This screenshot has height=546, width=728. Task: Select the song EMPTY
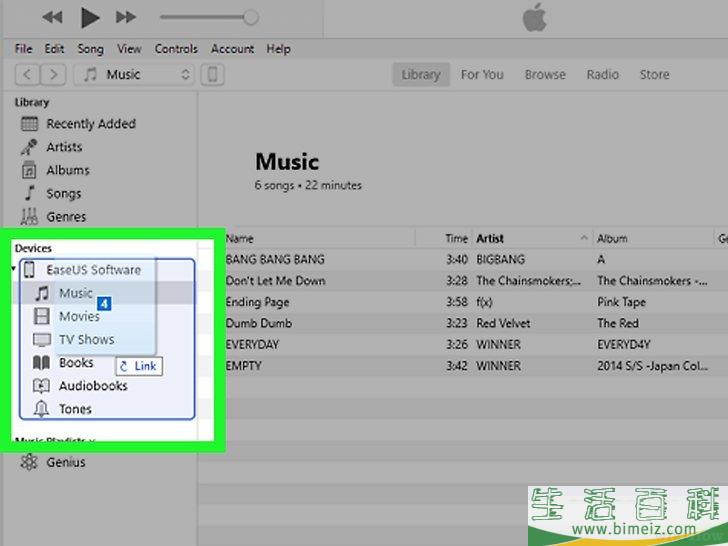click(243, 366)
